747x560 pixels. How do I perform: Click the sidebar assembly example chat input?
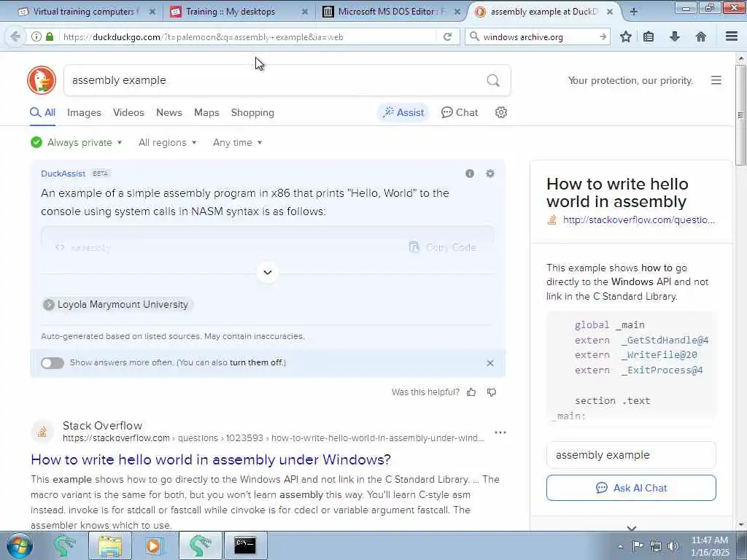[x=631, y=455]
